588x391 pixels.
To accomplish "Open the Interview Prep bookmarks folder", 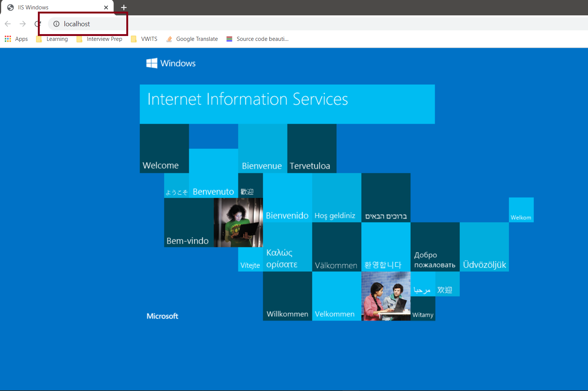I will (x=99, y=39).
